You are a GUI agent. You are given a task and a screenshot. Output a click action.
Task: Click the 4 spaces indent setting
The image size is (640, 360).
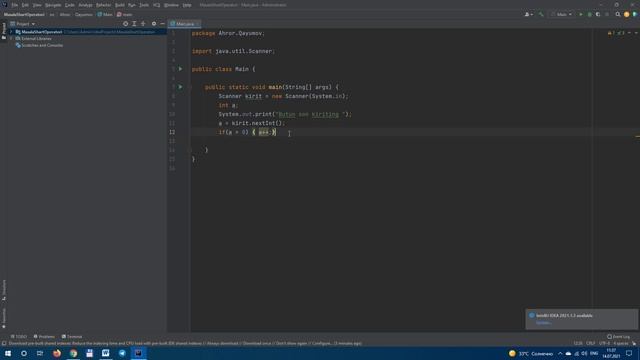pyautogui.click(x=621, y=343)
